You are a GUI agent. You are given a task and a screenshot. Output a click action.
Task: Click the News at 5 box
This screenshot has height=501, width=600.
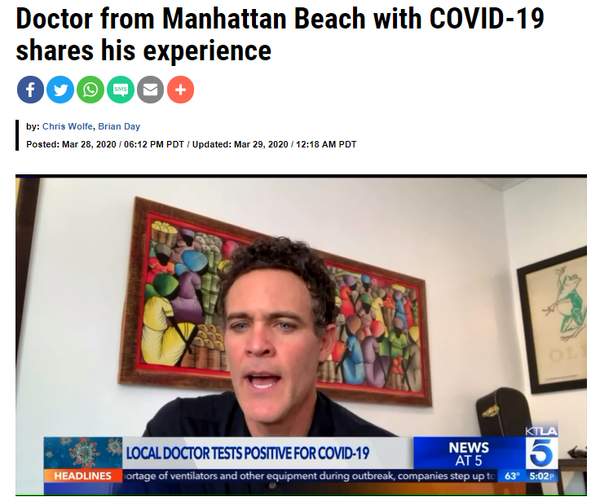pos(469,453)
